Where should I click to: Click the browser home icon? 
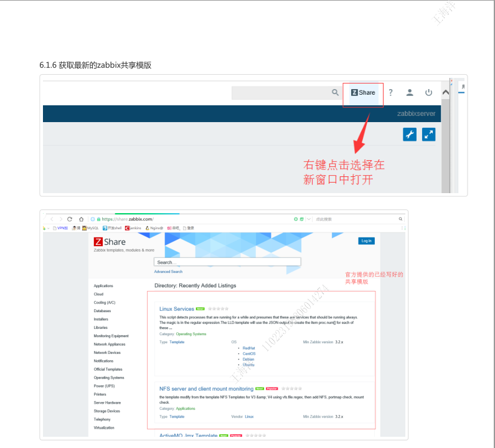81,219
